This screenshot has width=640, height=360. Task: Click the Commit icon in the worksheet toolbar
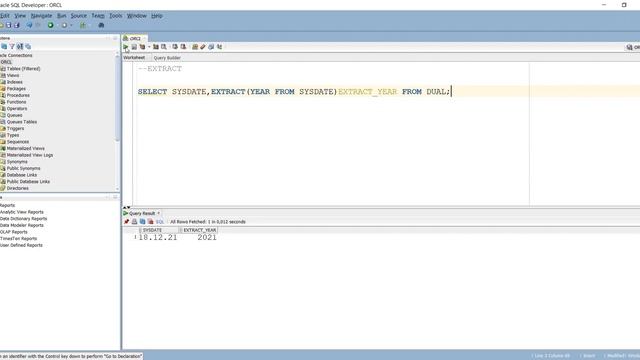(x=175, y=47)
